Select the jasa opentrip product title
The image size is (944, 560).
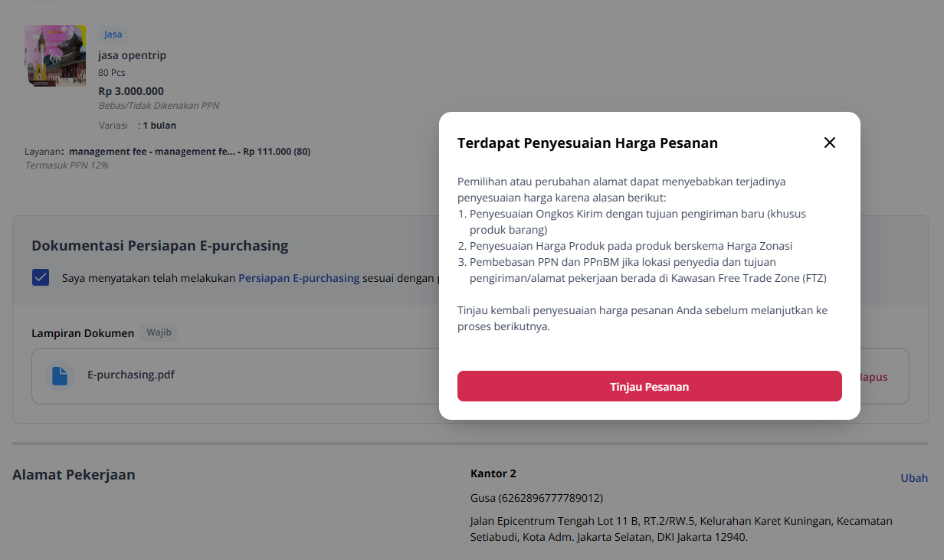(x=132, y=55)
